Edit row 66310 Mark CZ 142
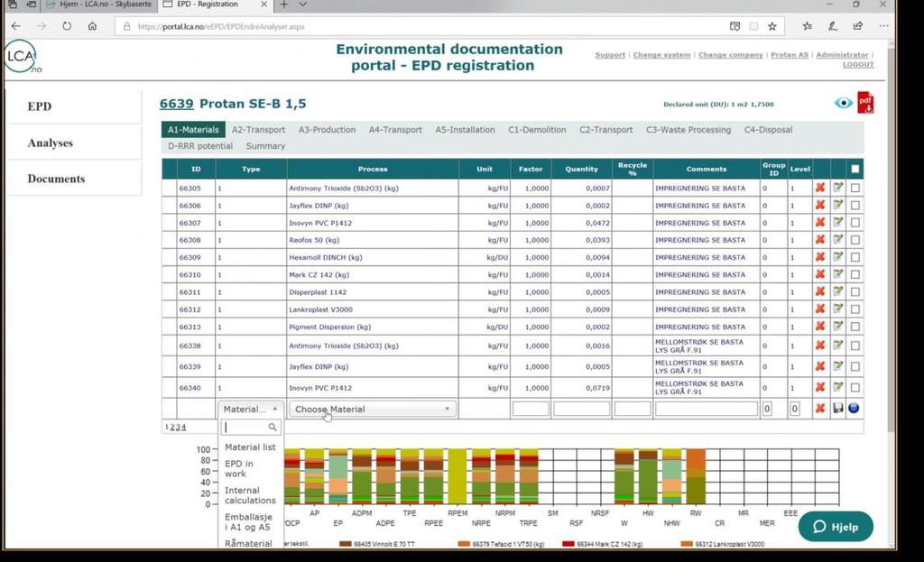 point(838,274)
